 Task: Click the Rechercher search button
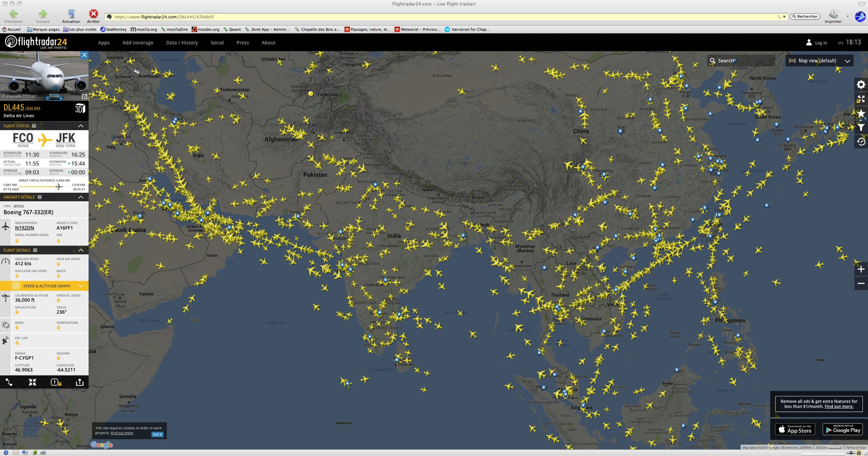805,16
